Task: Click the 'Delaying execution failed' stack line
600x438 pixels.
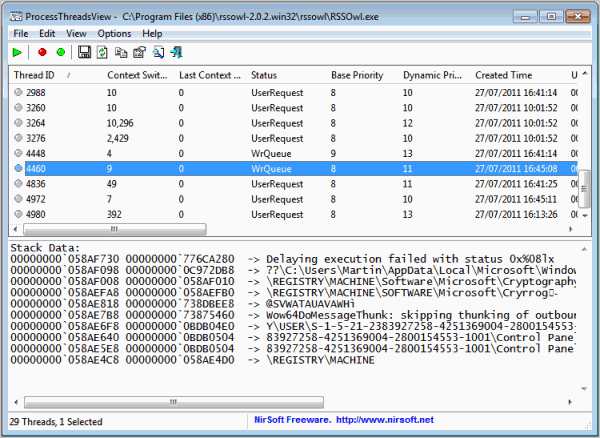Action: (x=282, y=259)
